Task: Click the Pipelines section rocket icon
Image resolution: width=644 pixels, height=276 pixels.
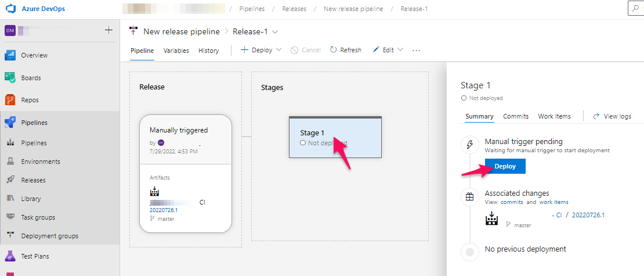Action: [x=10, y=123]
